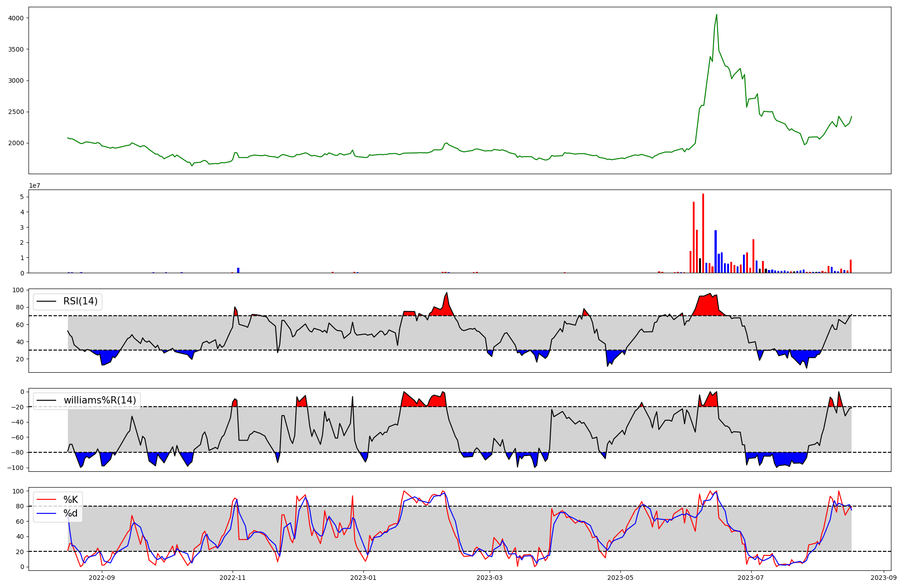
Task: Click the 2023-01 x-axis date label
Action: pyautogui.click(x=363, y=578)
